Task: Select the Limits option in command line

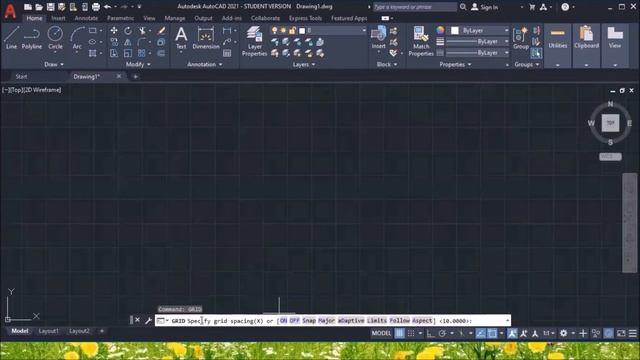Action: click(x=377, y=321)
